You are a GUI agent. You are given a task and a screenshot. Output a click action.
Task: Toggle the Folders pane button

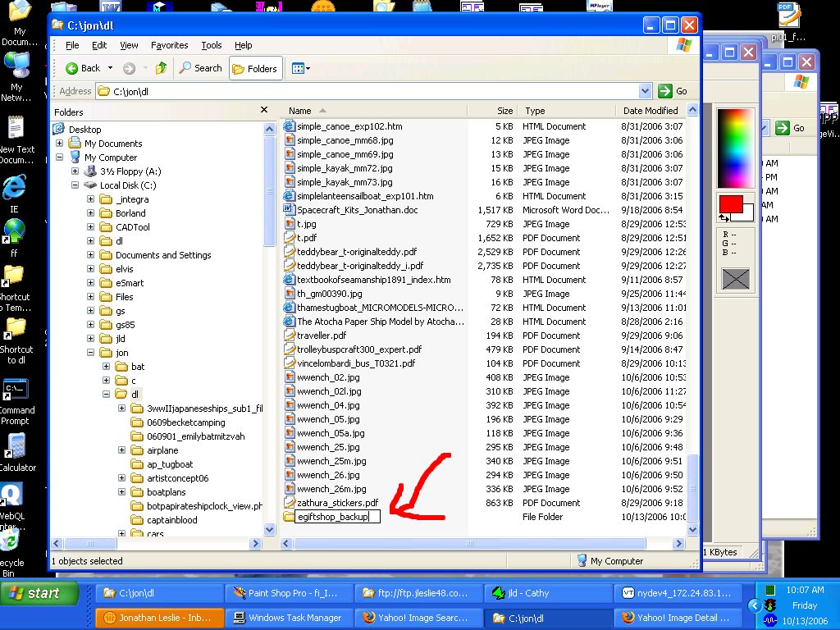pos(255,69)
